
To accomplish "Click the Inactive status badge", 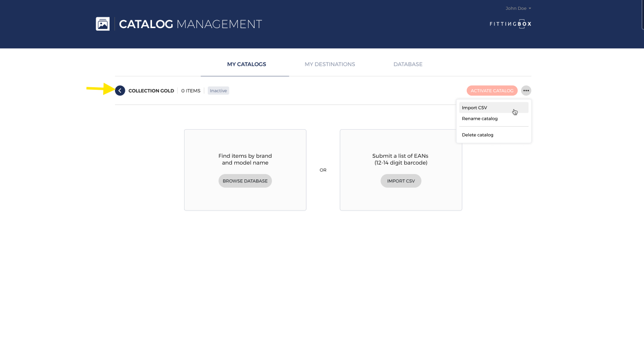I will pyautogui.click(x=218, y=91).
